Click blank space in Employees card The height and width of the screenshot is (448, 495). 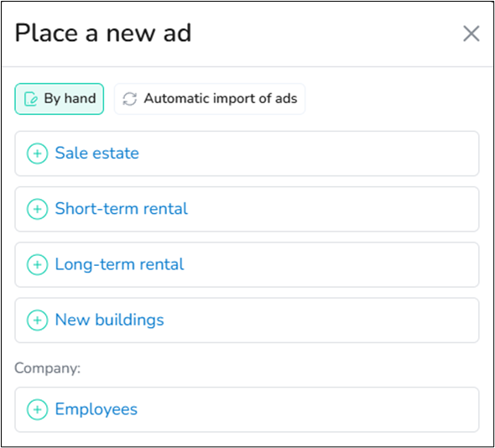click(310, 409)
